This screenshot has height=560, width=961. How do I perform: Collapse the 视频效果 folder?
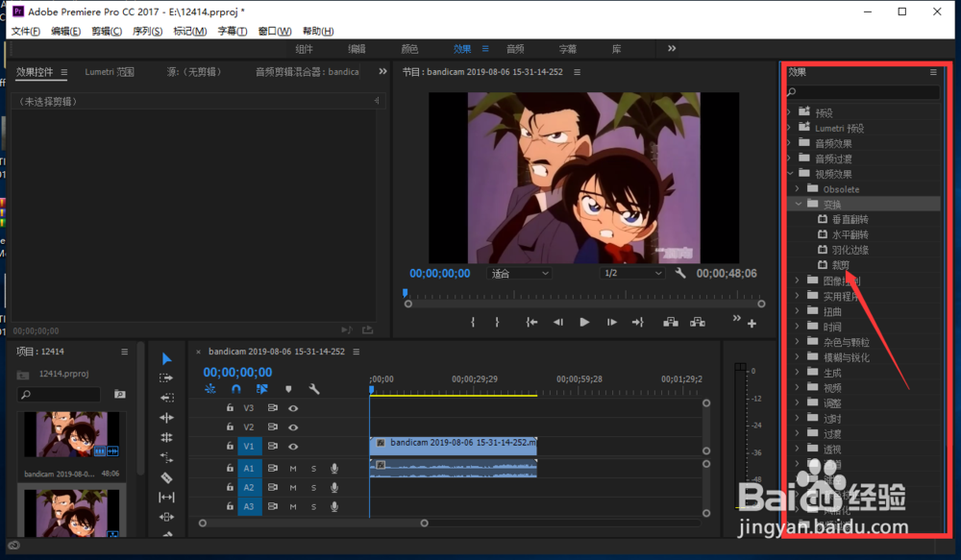(791, 174)
